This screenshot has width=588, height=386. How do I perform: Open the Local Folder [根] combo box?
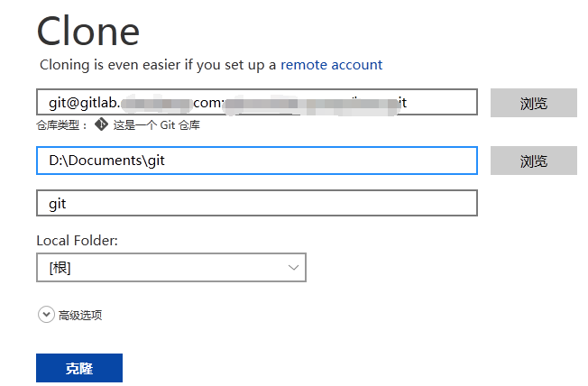pyautogui.click(x=171, y=268)
